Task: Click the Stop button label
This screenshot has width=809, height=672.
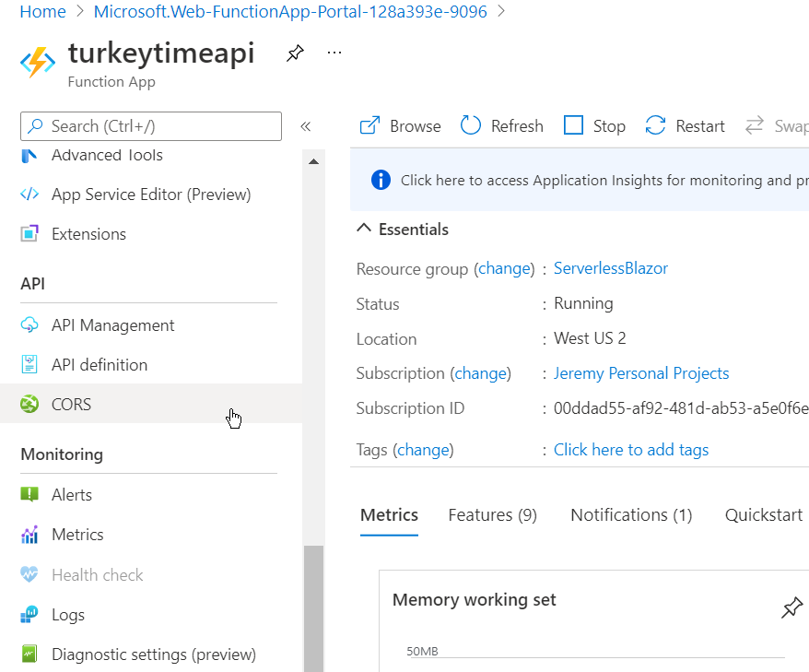Action: click(609, 126)
